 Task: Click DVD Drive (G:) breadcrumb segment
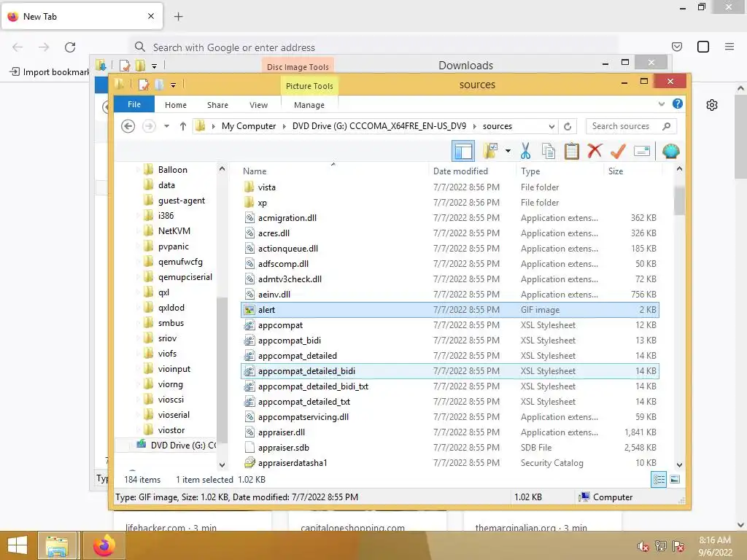[x=379, y=126]
